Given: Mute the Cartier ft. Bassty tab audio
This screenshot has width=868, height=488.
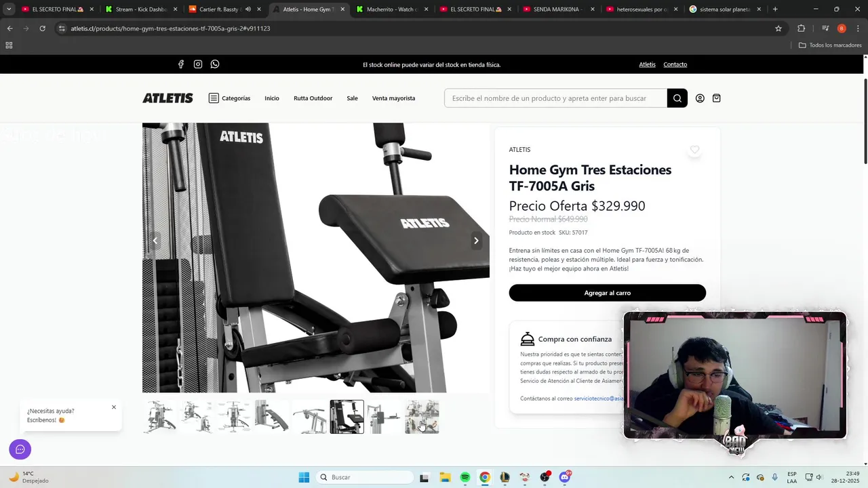Looking at the screenshot, I should coord(248,9).
